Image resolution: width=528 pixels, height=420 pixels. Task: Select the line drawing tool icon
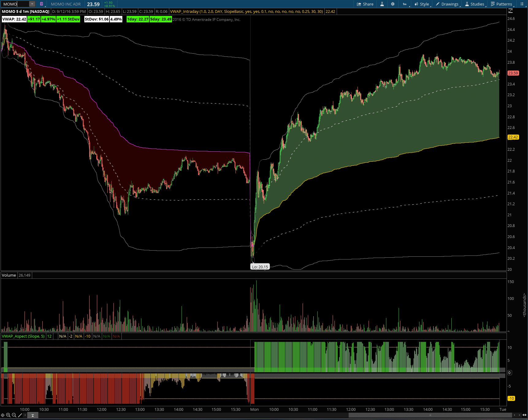[20, 415]
